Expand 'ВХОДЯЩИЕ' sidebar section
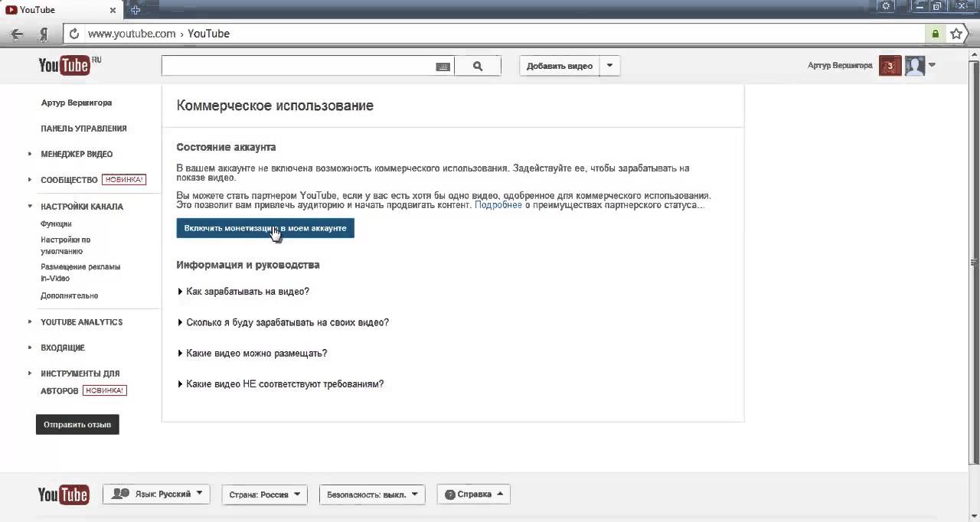 63,347
